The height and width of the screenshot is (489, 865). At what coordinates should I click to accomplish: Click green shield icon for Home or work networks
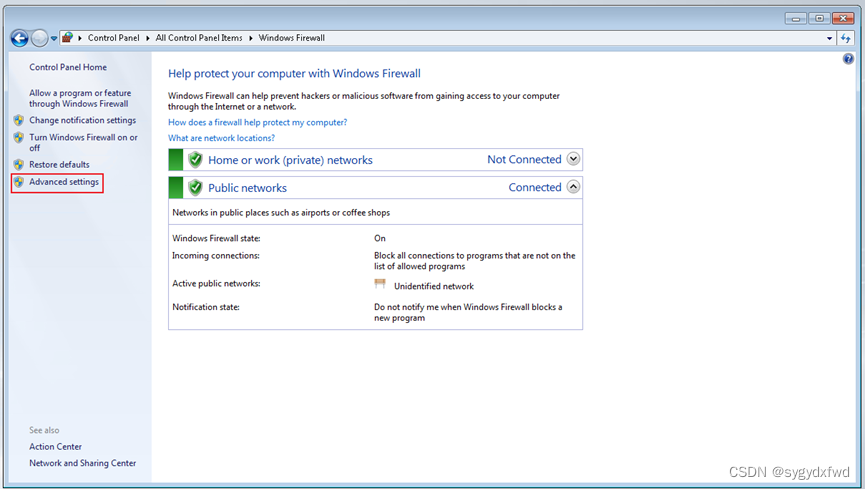point(195,160)
